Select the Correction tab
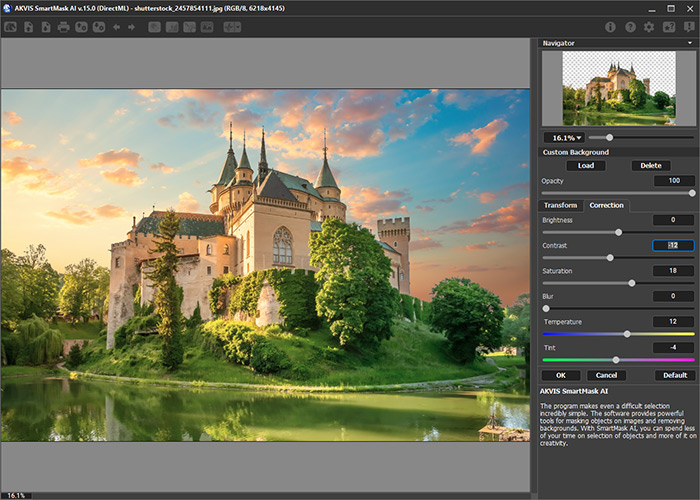This screenshot has height=500, width=700. [x=606, y=205]
